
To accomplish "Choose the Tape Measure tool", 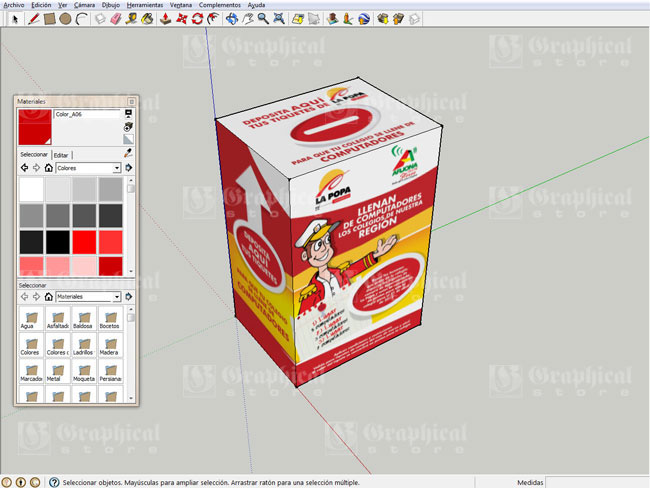I will coord(131,19).
